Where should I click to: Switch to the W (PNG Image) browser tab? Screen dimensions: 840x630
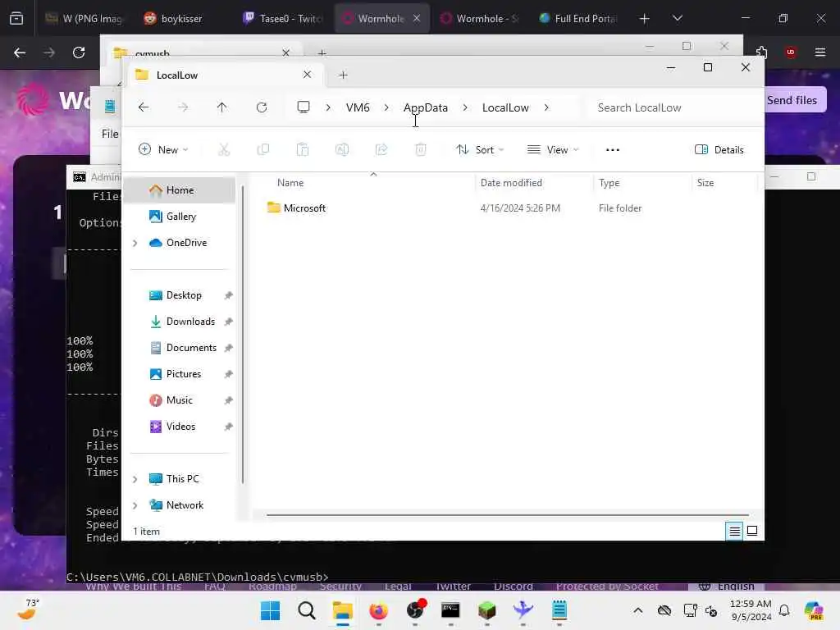tap(84, 19)
